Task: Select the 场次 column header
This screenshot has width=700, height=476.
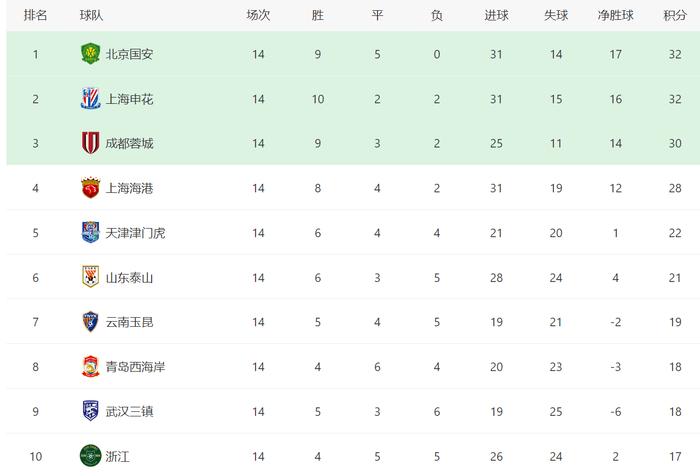Action: pos(258,16)
